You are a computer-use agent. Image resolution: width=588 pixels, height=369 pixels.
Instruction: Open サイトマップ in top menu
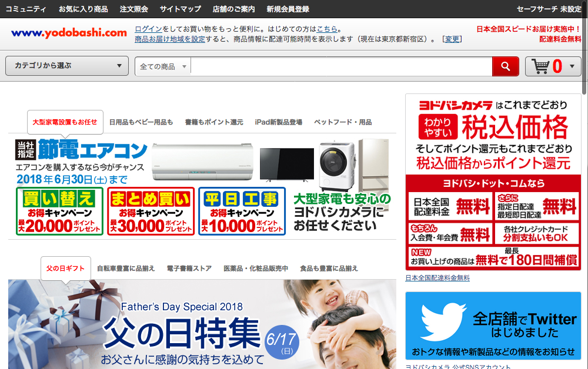click(x=181, y=9)
